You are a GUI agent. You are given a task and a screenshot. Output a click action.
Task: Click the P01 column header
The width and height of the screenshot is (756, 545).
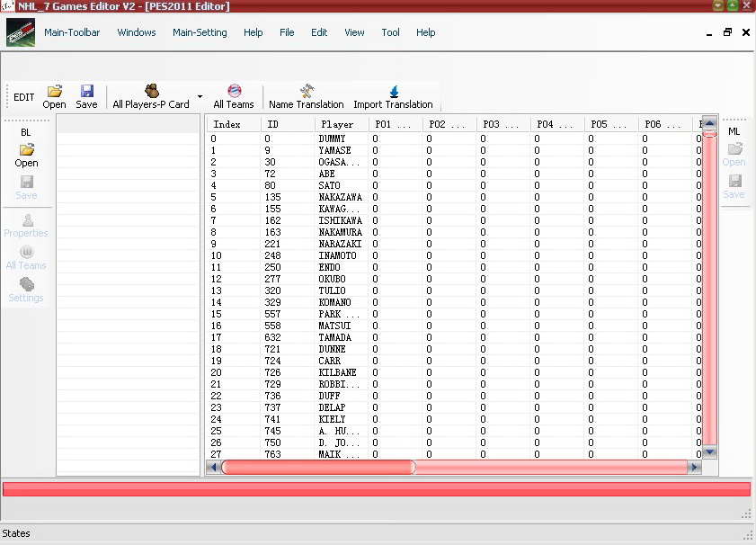(x=396, y=124)
